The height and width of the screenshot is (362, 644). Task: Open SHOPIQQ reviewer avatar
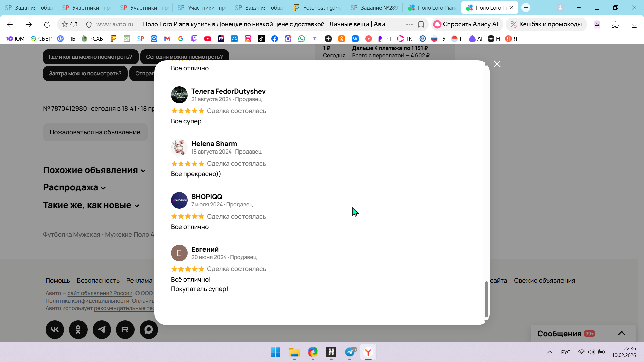(179, 200)
